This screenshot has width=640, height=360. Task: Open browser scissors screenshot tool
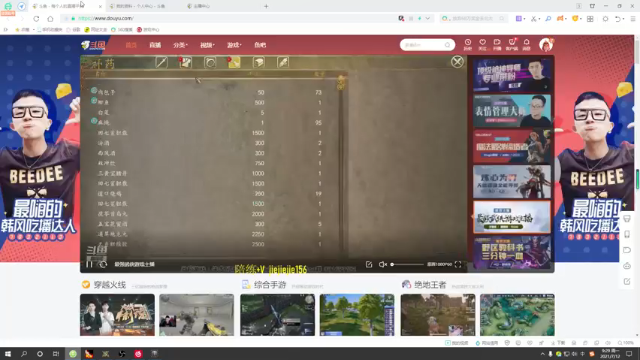pyautogui.click(x=533, y=18)
